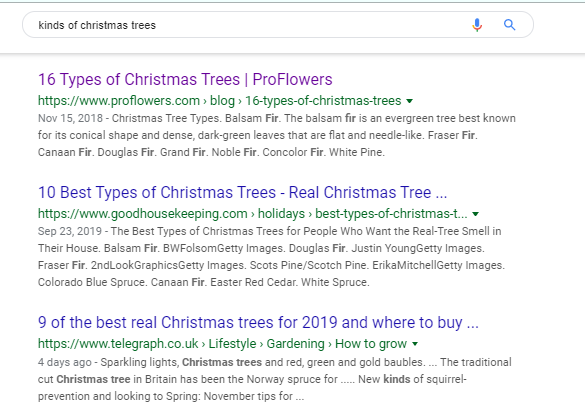Click the telegraph.co.uk green URL breadcrumb
The image size is (585, 411).
tap(222, 343)
